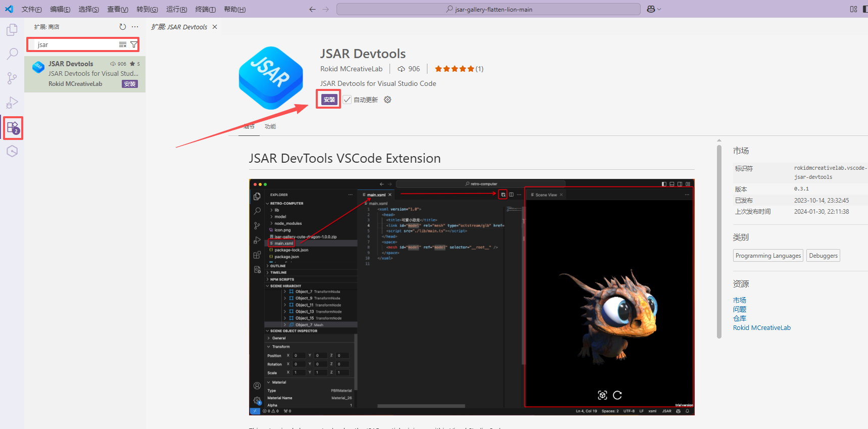Click the download count 906 in the header
Image resolution: width=868 pixels, height=429 pixels.
pyautogui.click(x=409, y=69)
